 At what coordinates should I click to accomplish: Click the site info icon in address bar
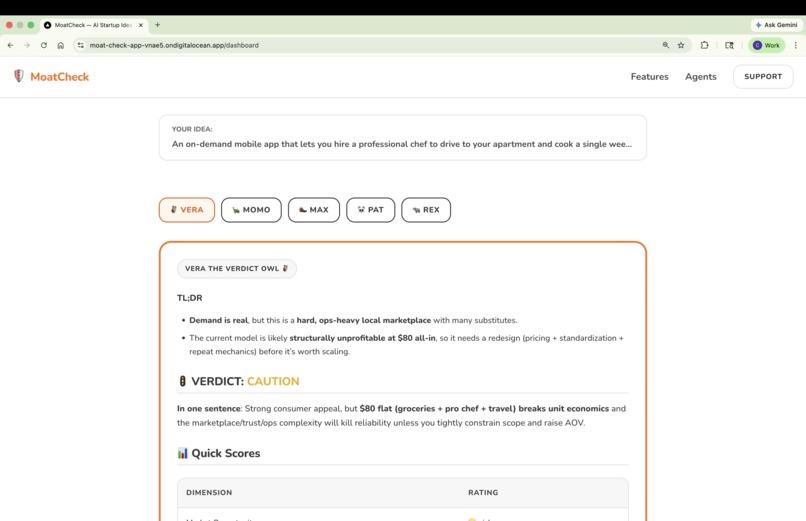point(81,45)
